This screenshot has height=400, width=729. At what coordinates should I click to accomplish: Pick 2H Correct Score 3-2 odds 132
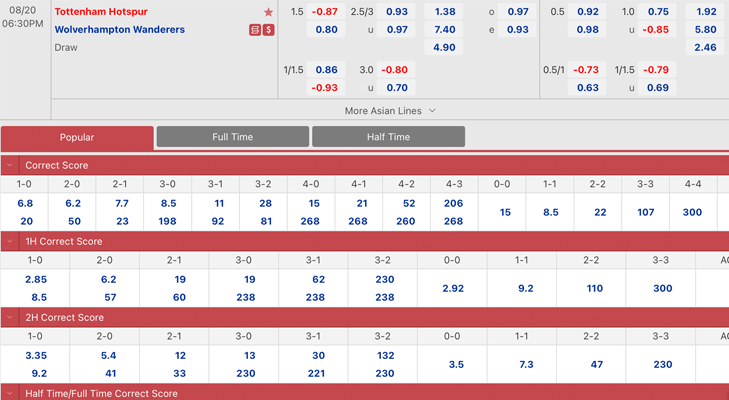(385, 356)
